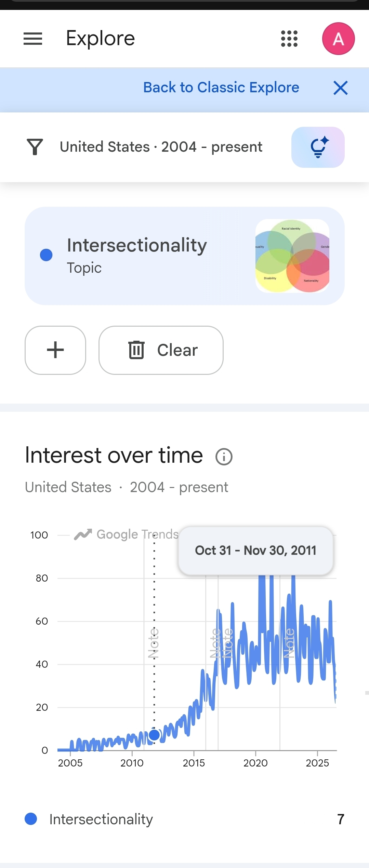Click the trash icon in Clear button
Screen dimensions: 369x868
pyautogui.click(x=136, y=350)
